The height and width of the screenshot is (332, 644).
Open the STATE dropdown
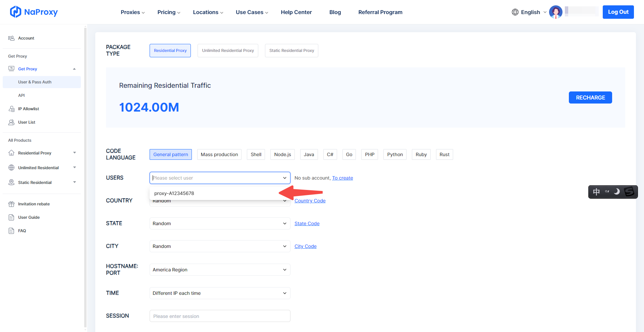(x=220, y=223)
